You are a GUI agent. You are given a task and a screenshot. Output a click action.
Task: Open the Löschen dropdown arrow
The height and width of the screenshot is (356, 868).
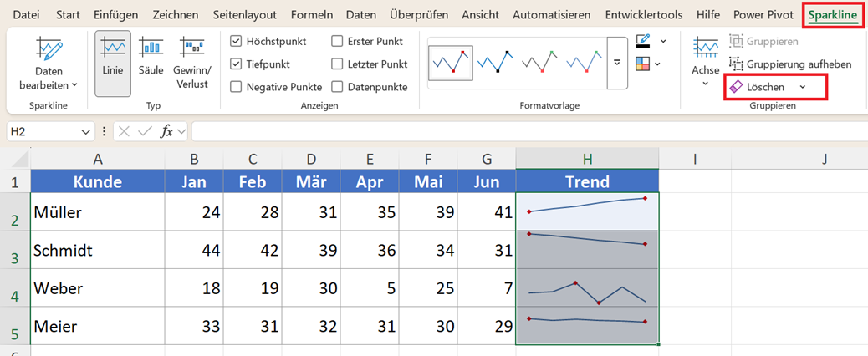(803, 88)
